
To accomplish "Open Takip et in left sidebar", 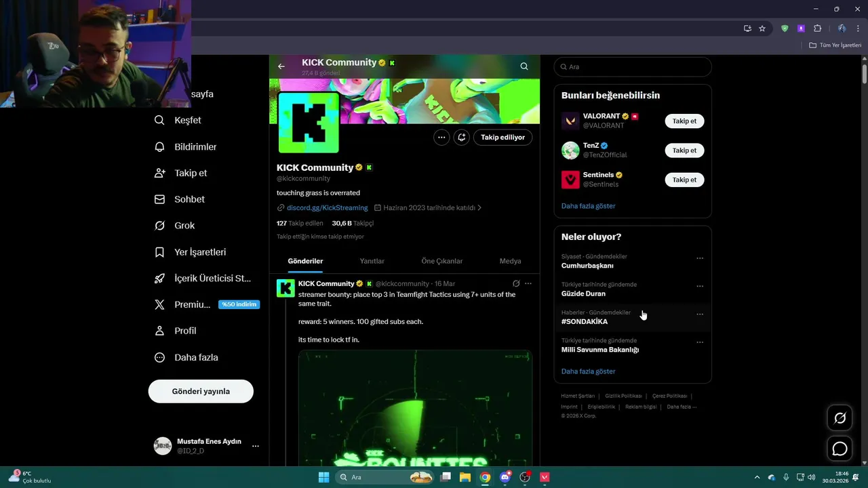I will pos(180,173).
